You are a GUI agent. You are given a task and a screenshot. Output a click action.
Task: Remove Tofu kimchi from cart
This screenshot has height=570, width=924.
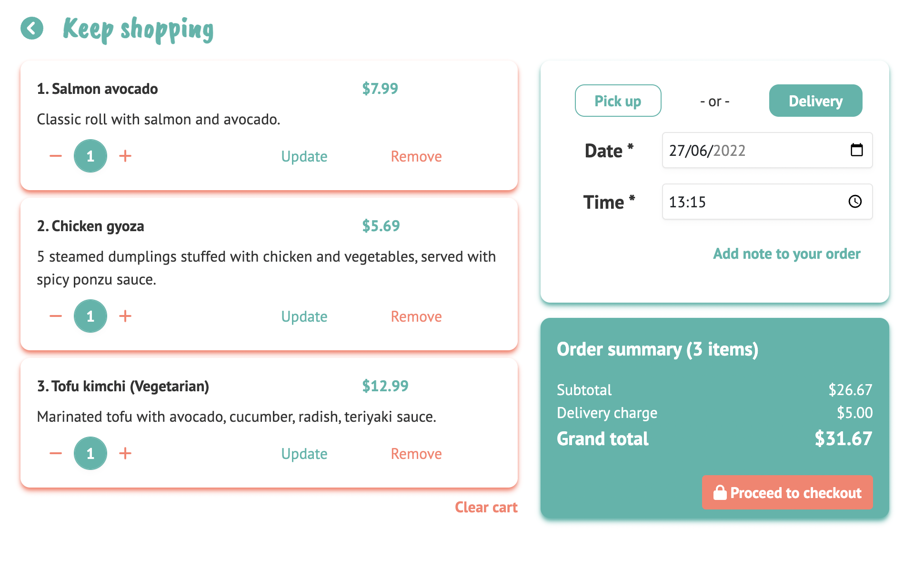tap(416, 454)
